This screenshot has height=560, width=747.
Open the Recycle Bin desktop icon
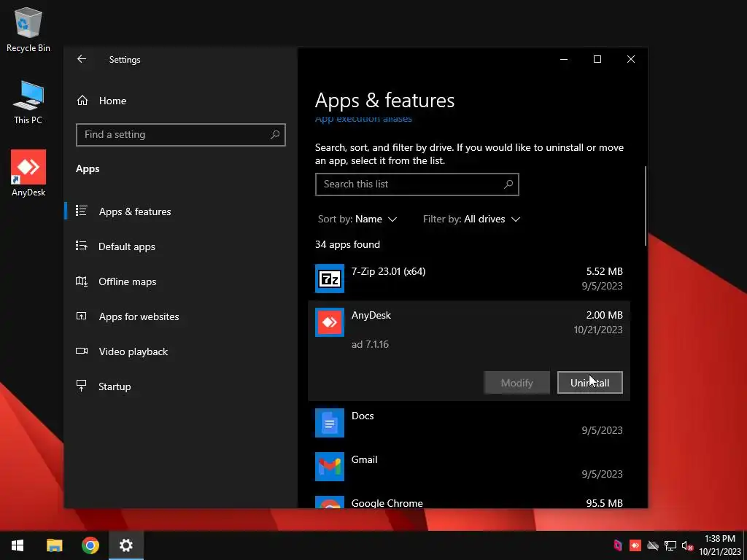(x=28, y=29)
